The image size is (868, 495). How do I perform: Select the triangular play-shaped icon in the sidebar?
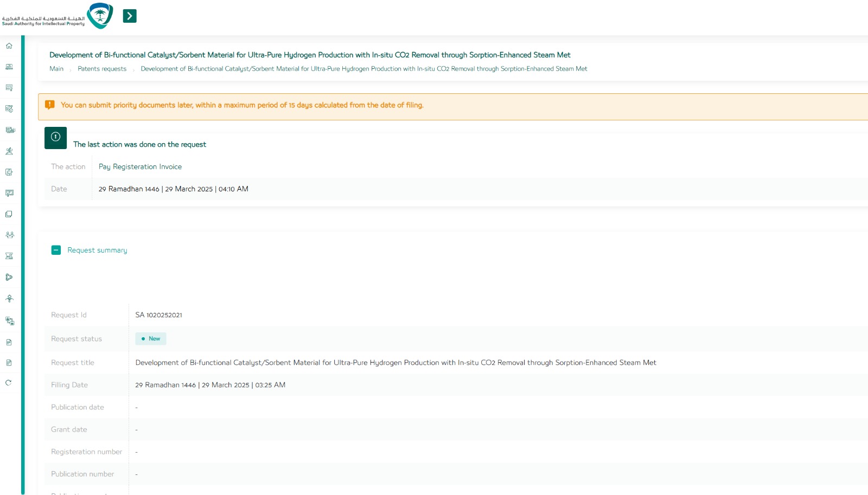pos(9,278)
